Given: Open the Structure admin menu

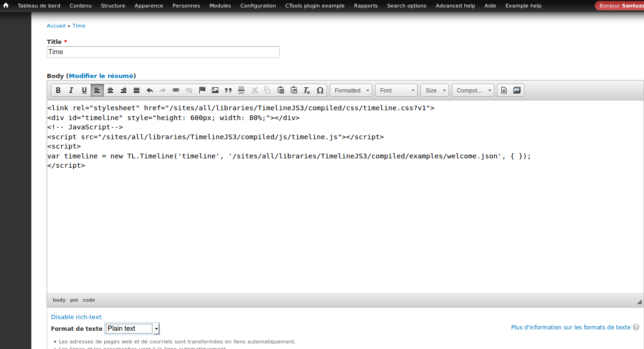Looking at the screenshot, I should tap(113, 6).
